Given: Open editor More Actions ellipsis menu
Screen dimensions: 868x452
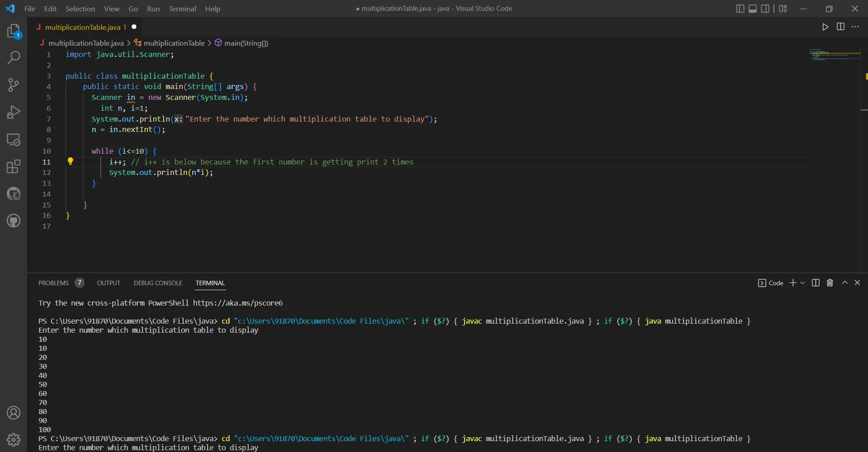Looking at the screenshot, I should [855, 27].
